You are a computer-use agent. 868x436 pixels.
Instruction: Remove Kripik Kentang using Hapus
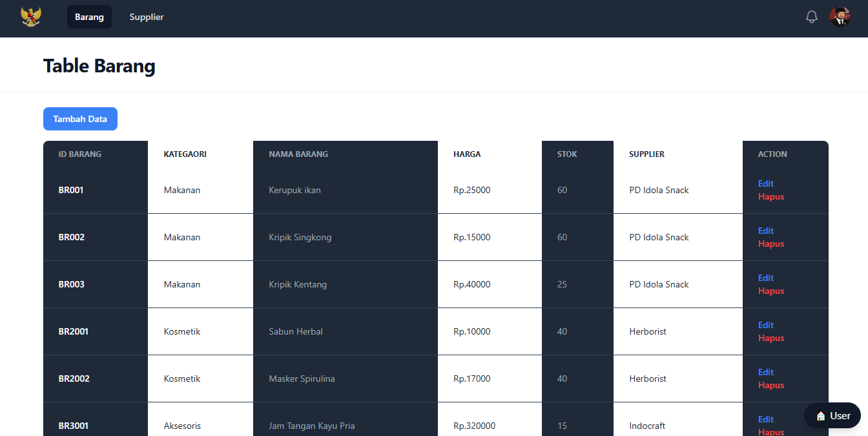click(770, 291)
